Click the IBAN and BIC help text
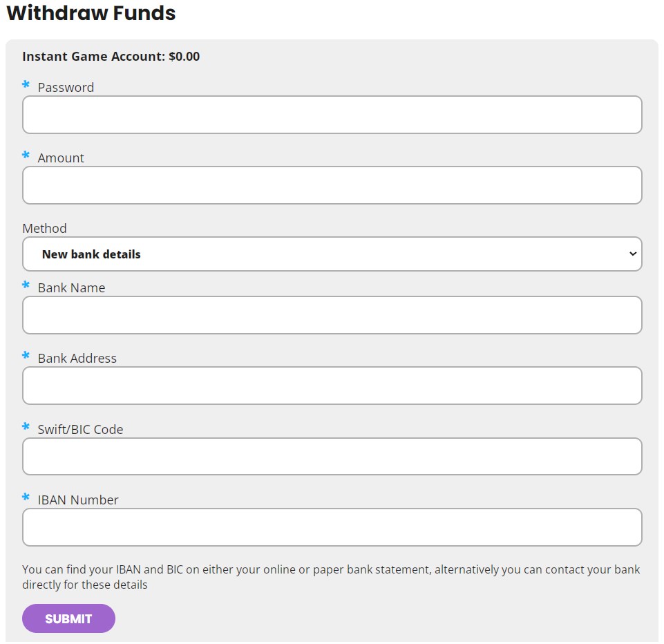 [x=331, y=577]
